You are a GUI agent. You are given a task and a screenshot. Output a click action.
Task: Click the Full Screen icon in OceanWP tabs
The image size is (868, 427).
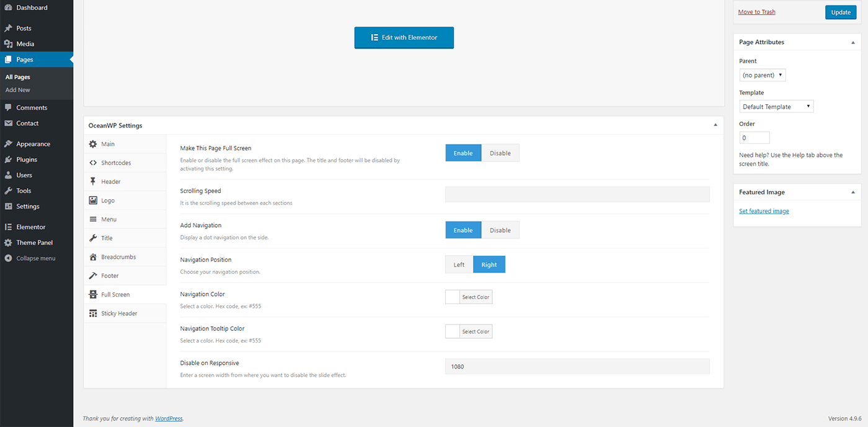click(x=93, y=295)
